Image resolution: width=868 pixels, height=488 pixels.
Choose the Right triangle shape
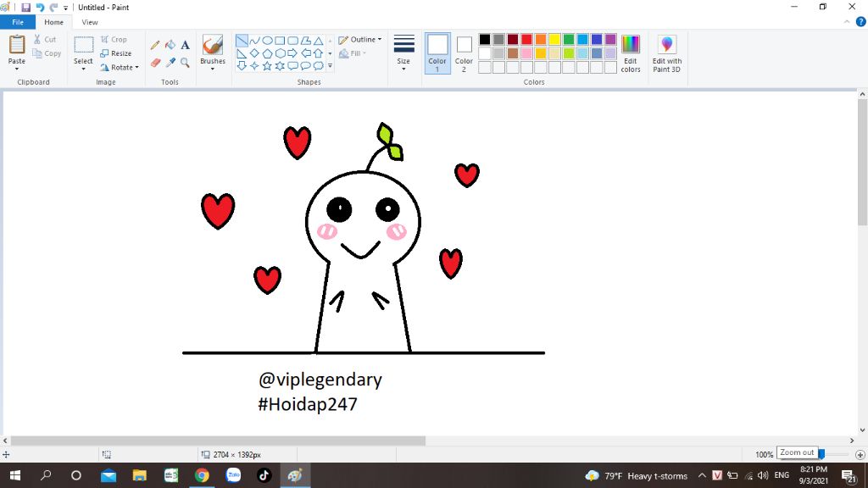pos(242,53)
